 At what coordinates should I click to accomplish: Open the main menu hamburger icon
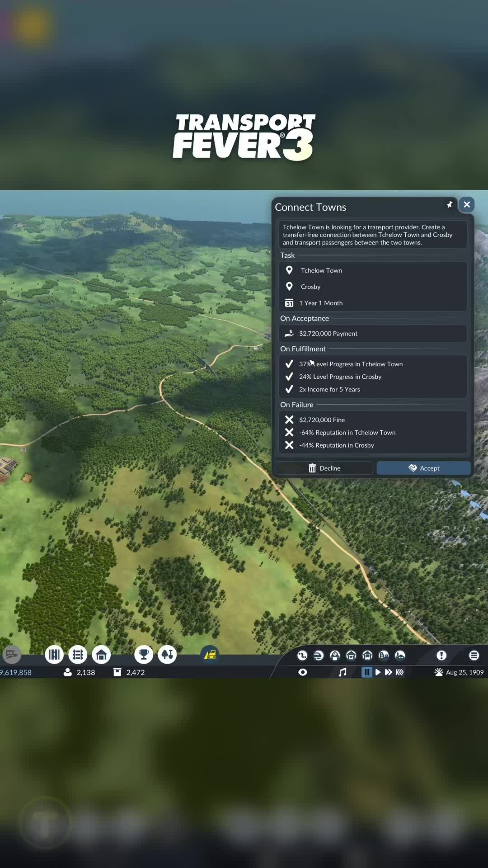[x=474, y=655]
